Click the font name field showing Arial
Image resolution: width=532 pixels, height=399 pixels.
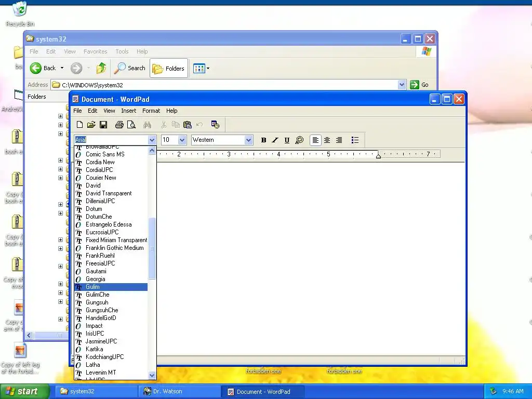[111, 140]
